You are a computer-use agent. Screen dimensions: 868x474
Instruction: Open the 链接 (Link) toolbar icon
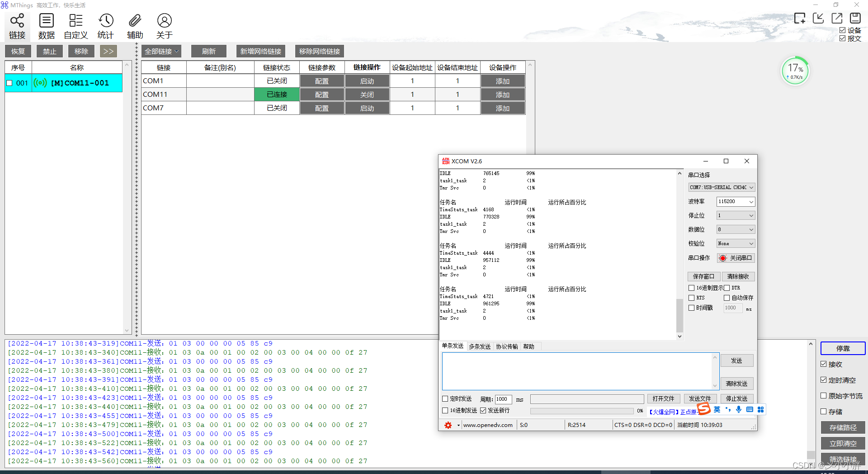17,26
